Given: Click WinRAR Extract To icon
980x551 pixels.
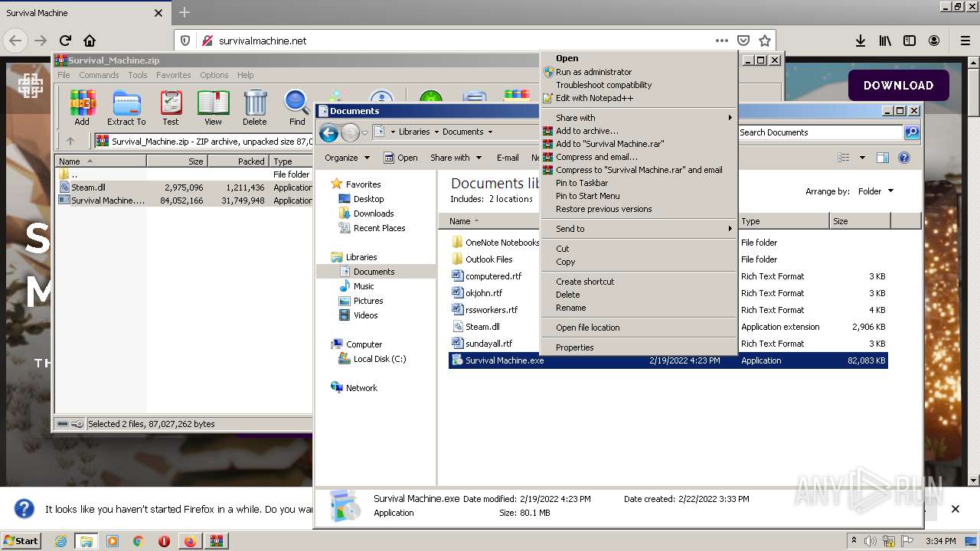Looking at the screenshot, I should click(126, 107).
